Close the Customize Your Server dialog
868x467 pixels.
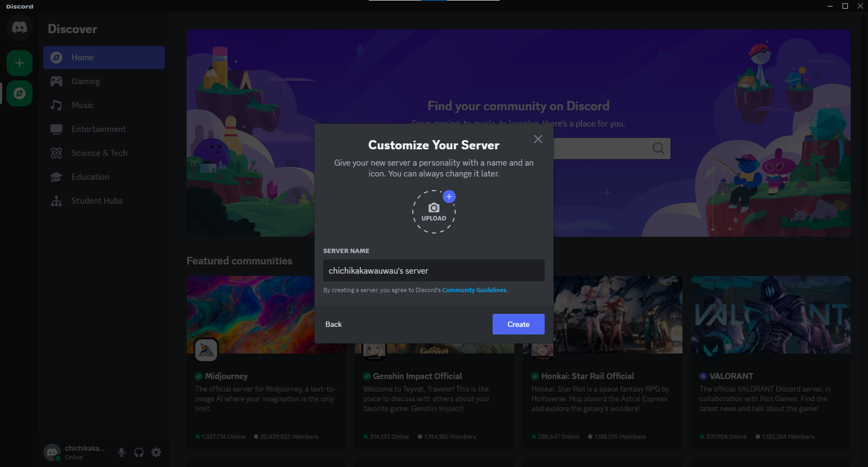click(538, 139)
